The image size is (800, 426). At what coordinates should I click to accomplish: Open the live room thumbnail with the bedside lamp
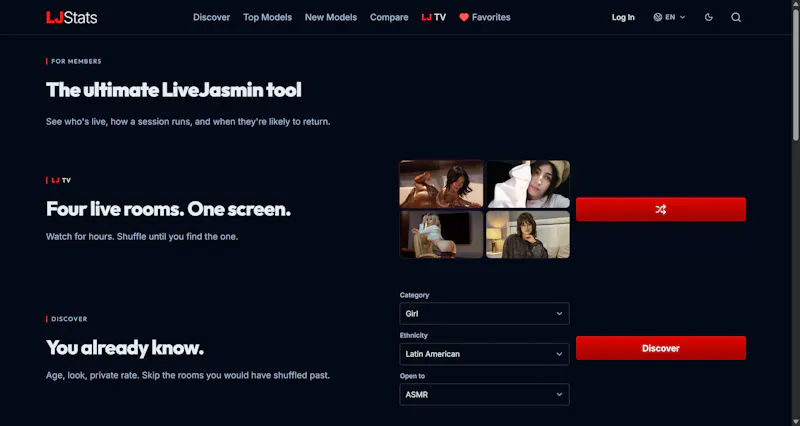[528, 234]
